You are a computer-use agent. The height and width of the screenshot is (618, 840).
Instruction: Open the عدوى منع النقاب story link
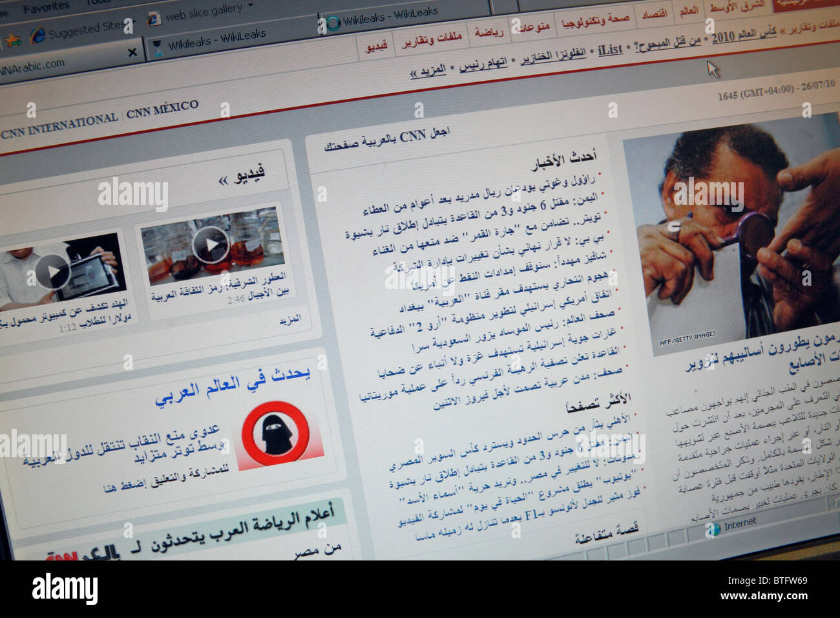point(125,445)
